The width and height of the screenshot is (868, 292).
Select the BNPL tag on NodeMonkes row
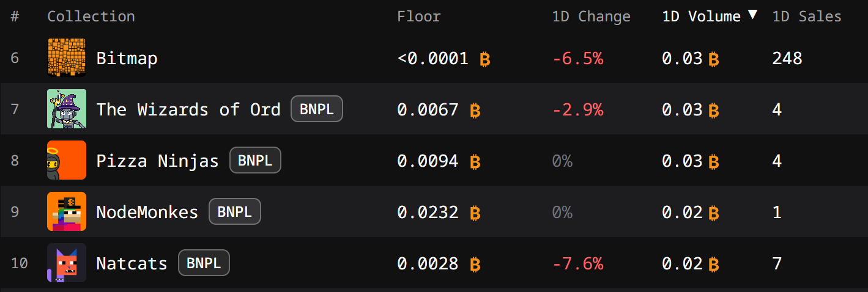[235, 212]
